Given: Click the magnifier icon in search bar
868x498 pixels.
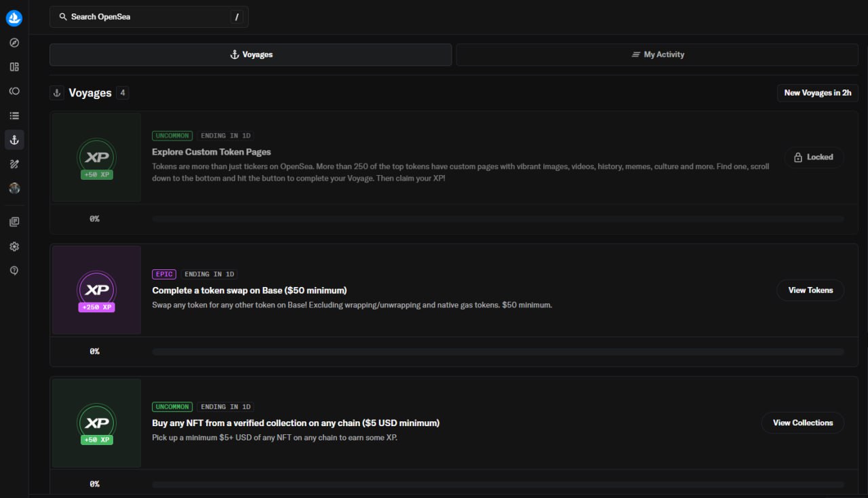Looking at the screenshot, I should coord(63,17).
